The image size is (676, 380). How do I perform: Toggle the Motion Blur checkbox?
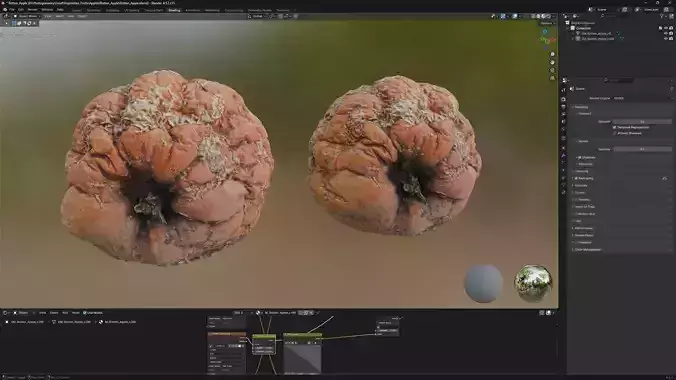[x=576, y=214]
